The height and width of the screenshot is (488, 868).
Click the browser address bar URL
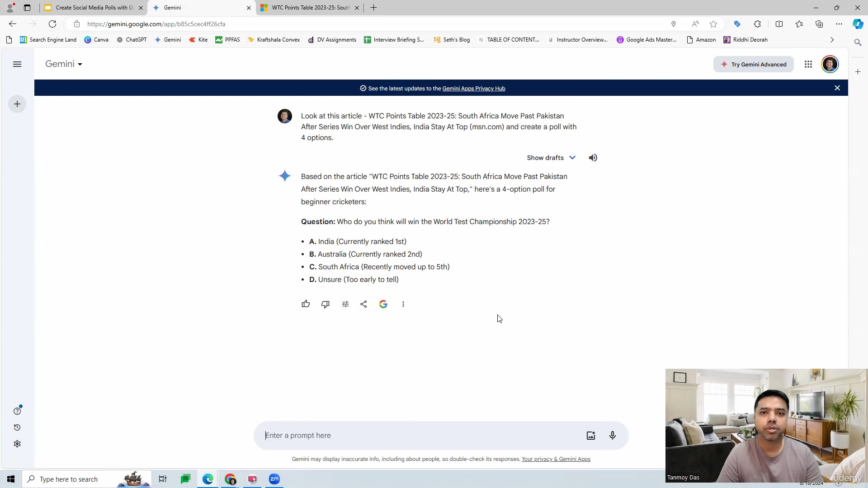[x=156, y=24]
